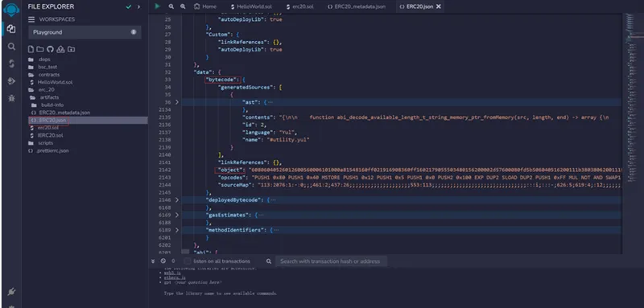644x308 pixels.
Task: Select the ERC20.json editor tab
Action: [x=416, y=6]
